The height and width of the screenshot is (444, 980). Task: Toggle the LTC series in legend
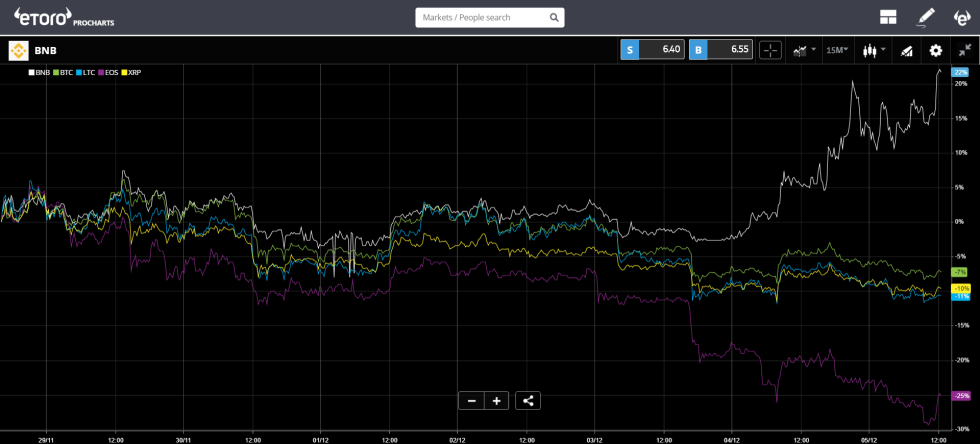click(x=87, y=73)
